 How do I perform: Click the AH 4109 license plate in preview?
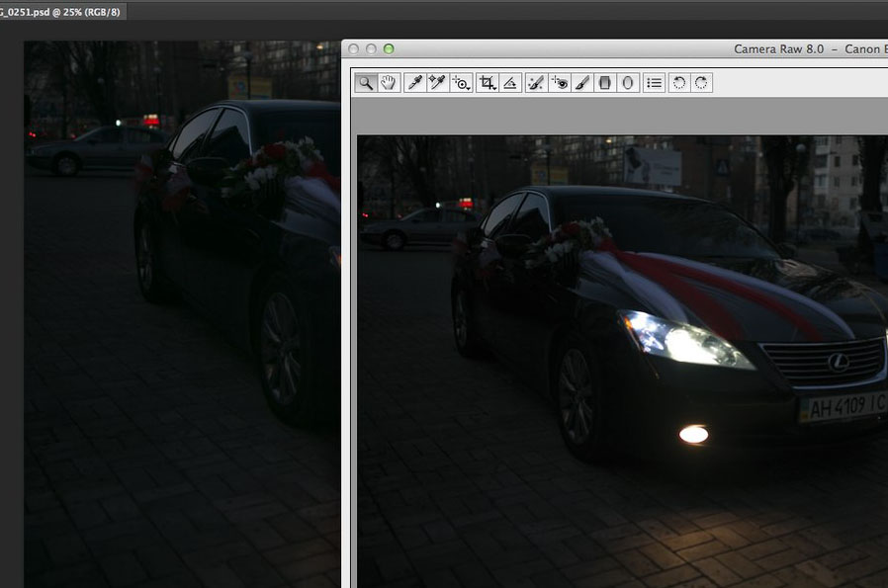coord(844,406)
